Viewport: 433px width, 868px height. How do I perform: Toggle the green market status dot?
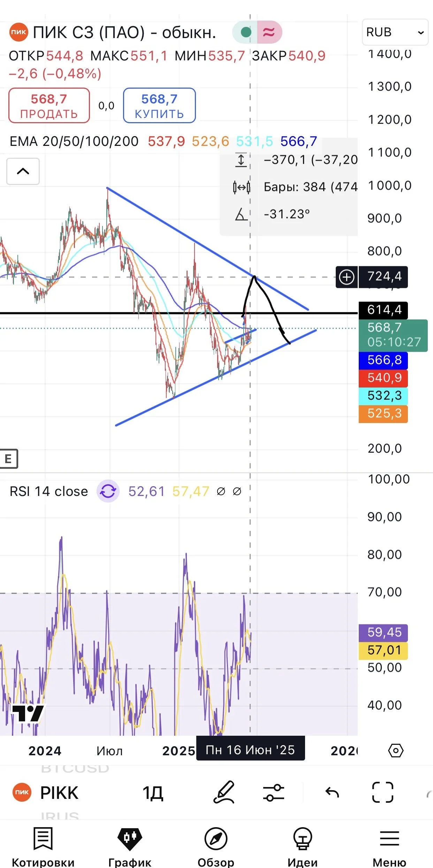click(246, 32)
